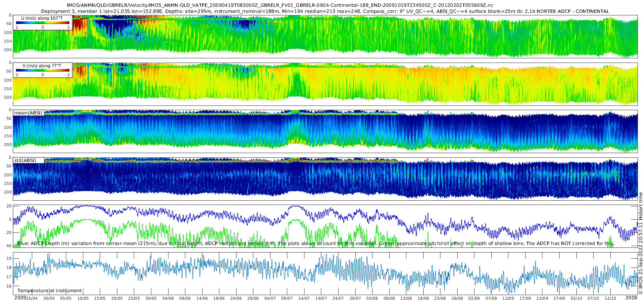This screenshot has height=304, width=644.
Task: Click the '09/06' date tick label
Action: click(185, 298)
